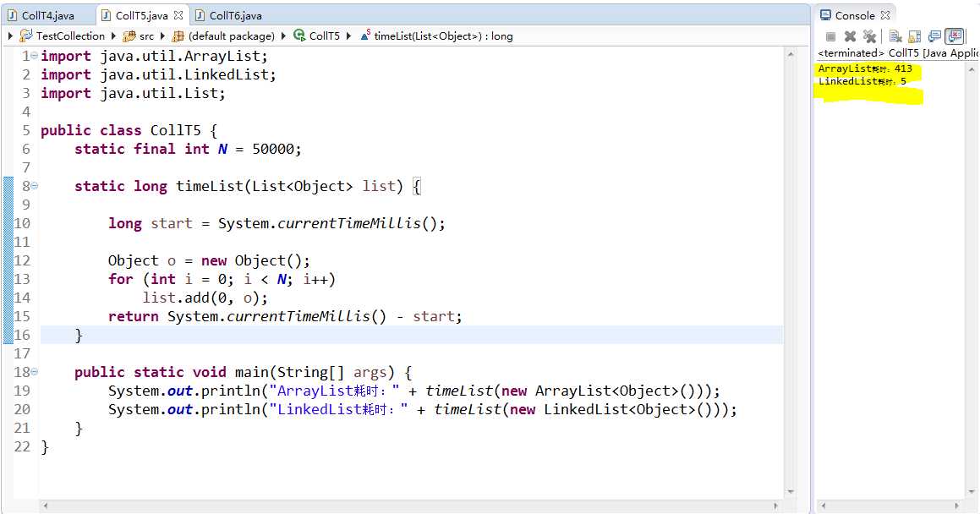
Task: Click CollT5 class in breadcrumb
Action: point(325,36)
